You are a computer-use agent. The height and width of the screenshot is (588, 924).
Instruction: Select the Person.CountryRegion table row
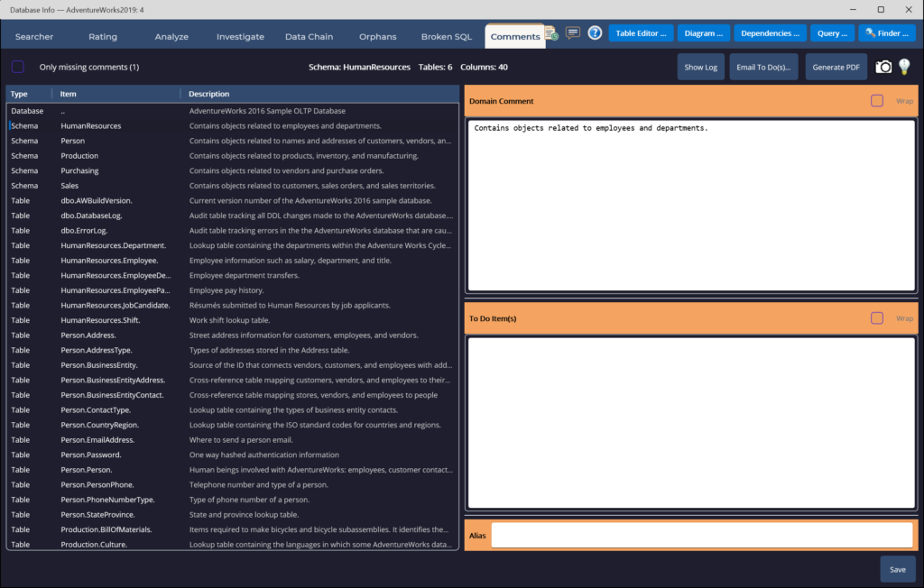click(233, 425)
